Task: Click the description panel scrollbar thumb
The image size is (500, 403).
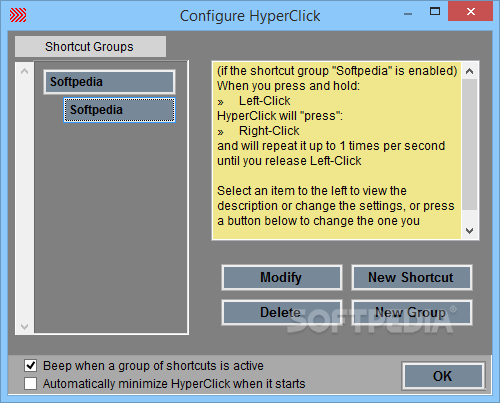Action: click(x=469, y=145)
